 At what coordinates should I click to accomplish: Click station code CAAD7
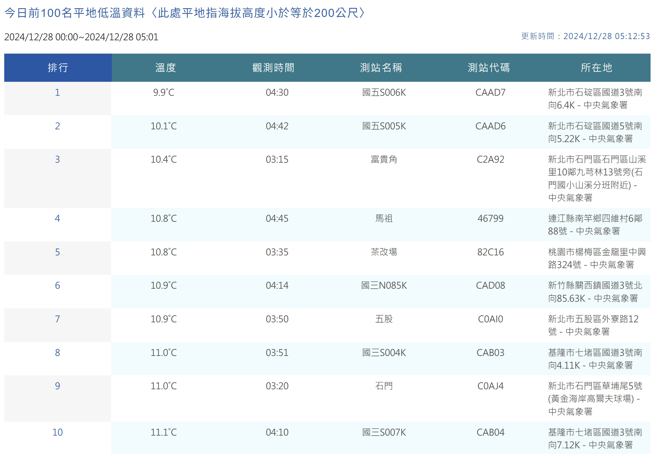click(x=490, y=92)
